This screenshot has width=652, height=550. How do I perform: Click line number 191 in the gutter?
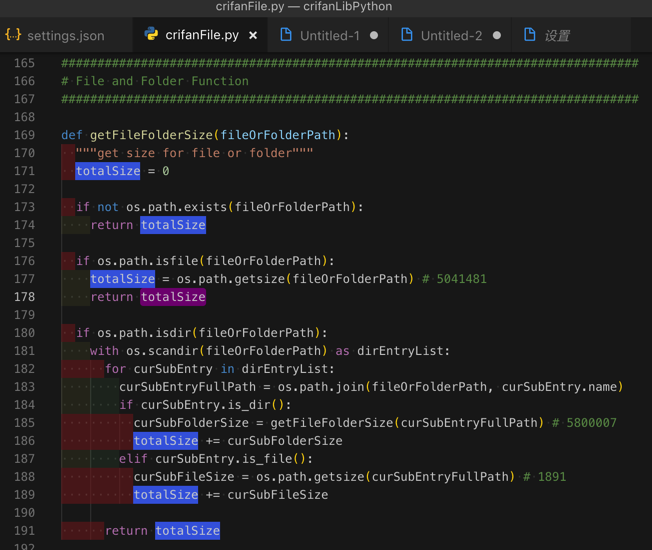24,531
